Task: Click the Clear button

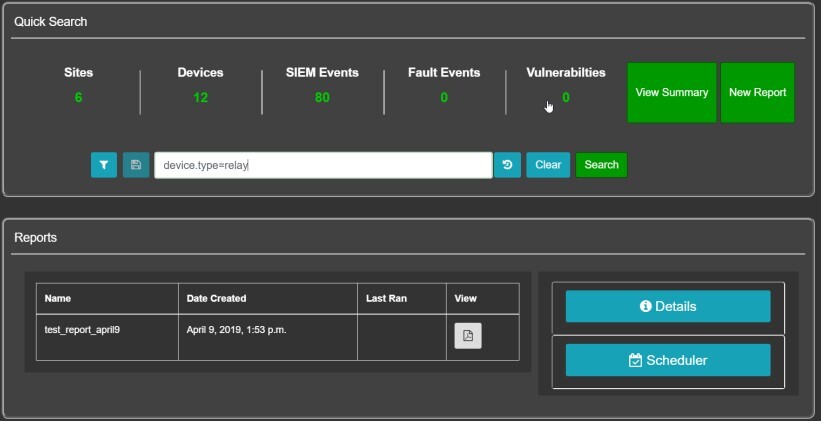Action: pyautogui.click(x=548, y=165)
